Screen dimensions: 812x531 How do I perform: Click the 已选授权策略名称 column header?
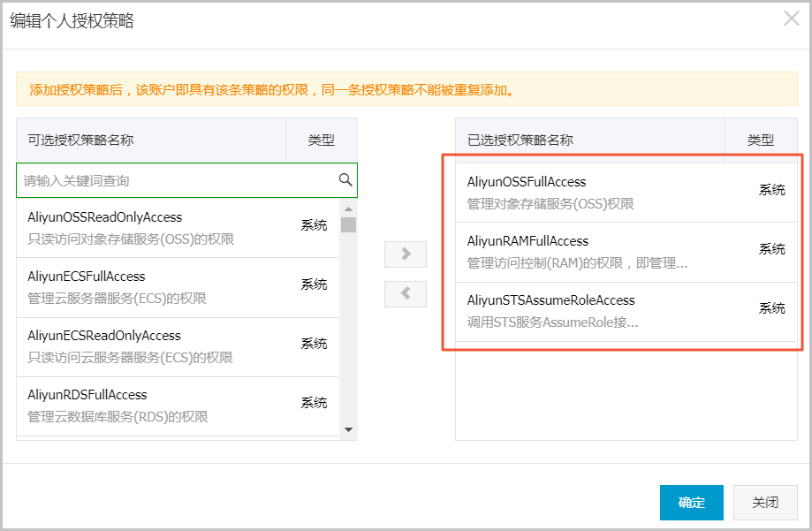(x=589, y=140)
